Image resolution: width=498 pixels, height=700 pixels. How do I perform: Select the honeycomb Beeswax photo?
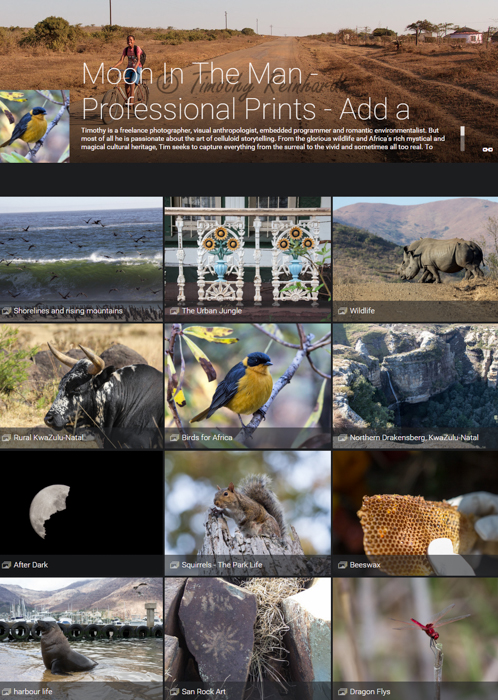[415, 513]
